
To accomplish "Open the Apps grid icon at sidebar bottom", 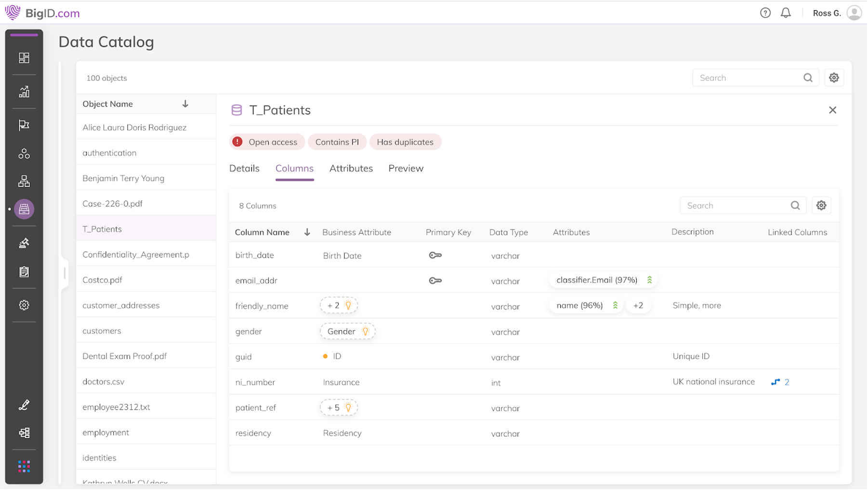I will point(24,466).
